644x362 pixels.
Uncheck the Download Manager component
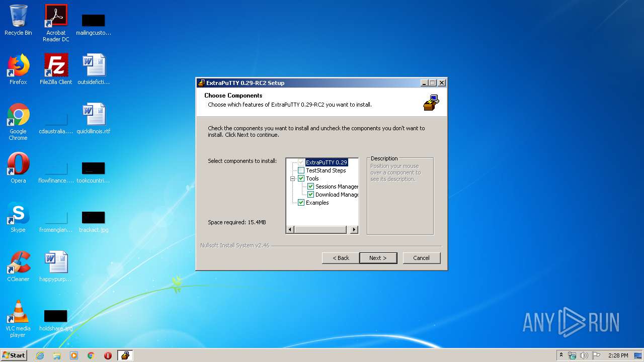(x=310, y=195)
